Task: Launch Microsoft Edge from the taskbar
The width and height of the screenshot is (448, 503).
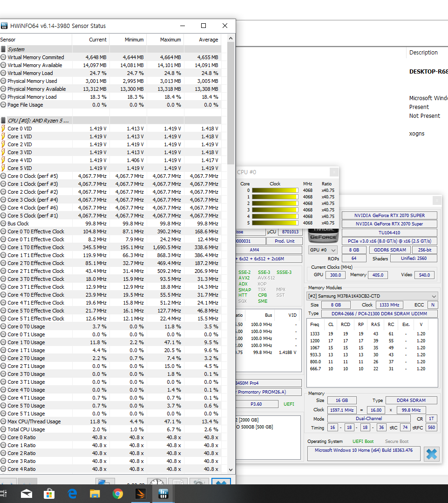Action: pyautogui.click(x=73, y=494)
